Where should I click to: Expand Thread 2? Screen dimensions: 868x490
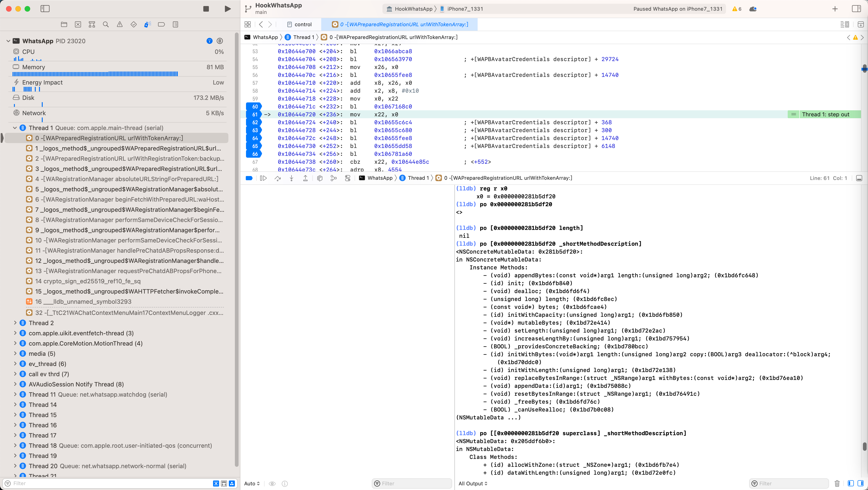15,323
